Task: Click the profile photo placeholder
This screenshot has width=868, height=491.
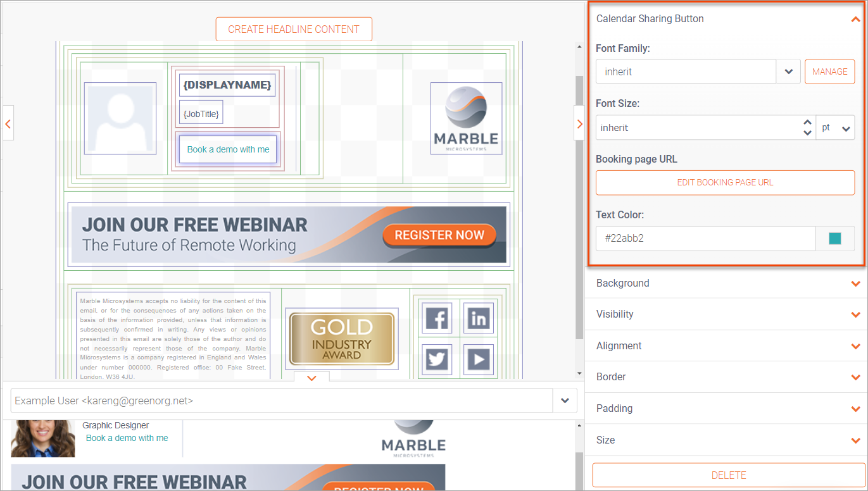Action: pos(120,118)
